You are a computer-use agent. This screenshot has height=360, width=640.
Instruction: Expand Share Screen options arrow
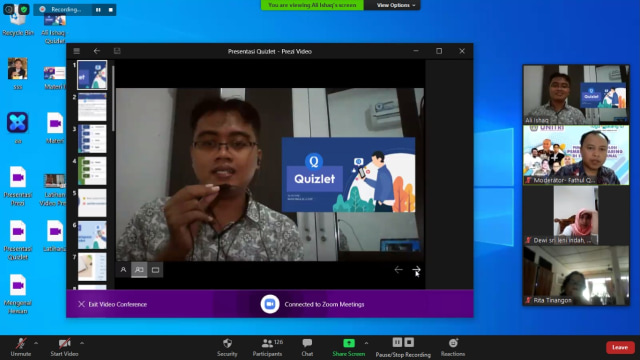tap(367, 343)
